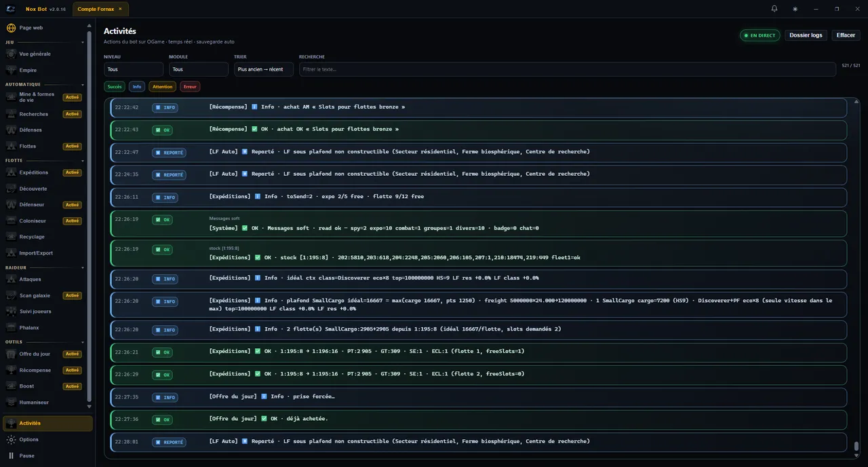This screenshot has width=868, height=467.
Task: Filter logs by Erreur chip
Action: (190, 86)
